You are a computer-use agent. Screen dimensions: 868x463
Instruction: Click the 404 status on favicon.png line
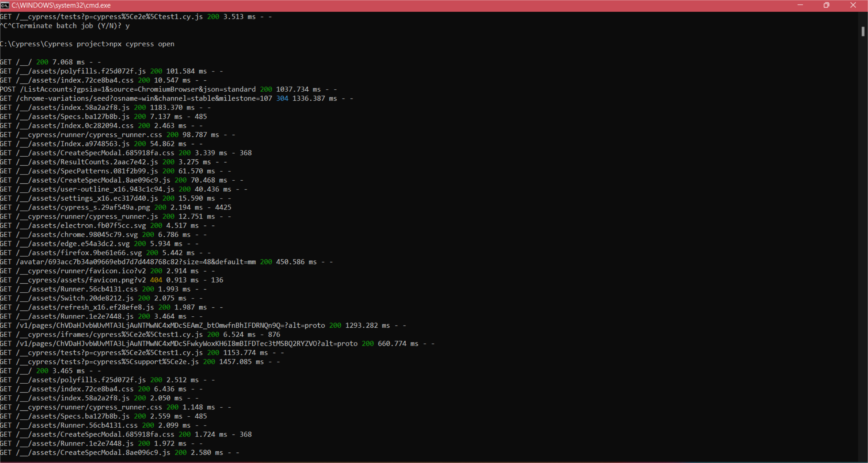coord(156,280)
